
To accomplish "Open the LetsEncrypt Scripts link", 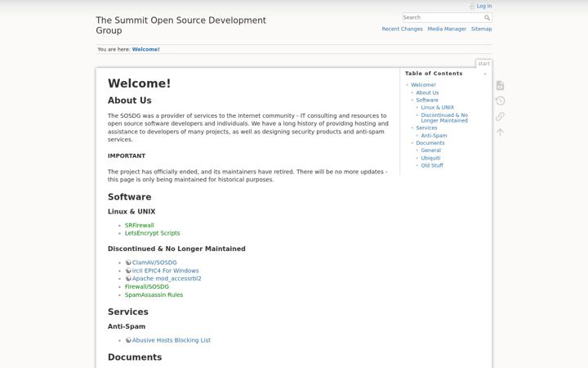I will pos(152,233).
